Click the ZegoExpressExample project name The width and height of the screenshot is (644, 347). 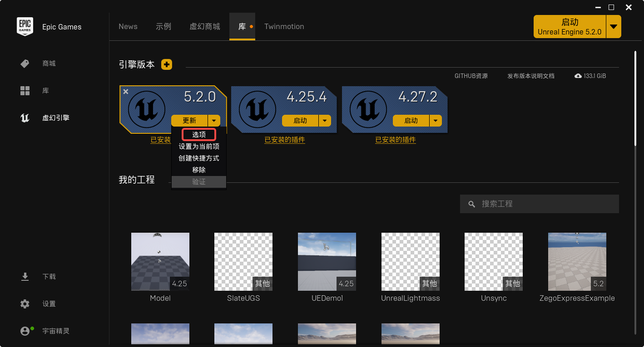click(577, 298)
